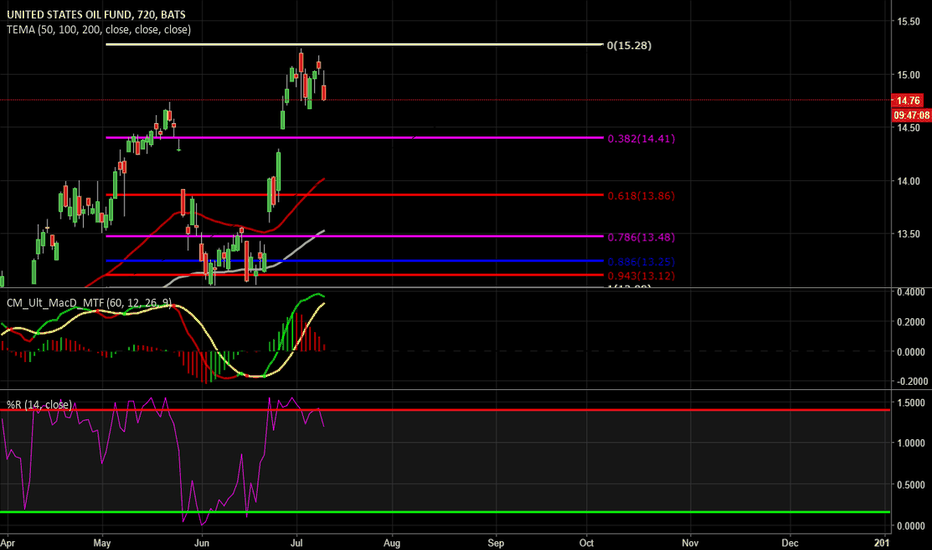Viewport: 932px width, 550px height.
Task: Click the CM_Ult_MacD_MTF indicator label
Action: pyautogui.click(x=89, y=303)
